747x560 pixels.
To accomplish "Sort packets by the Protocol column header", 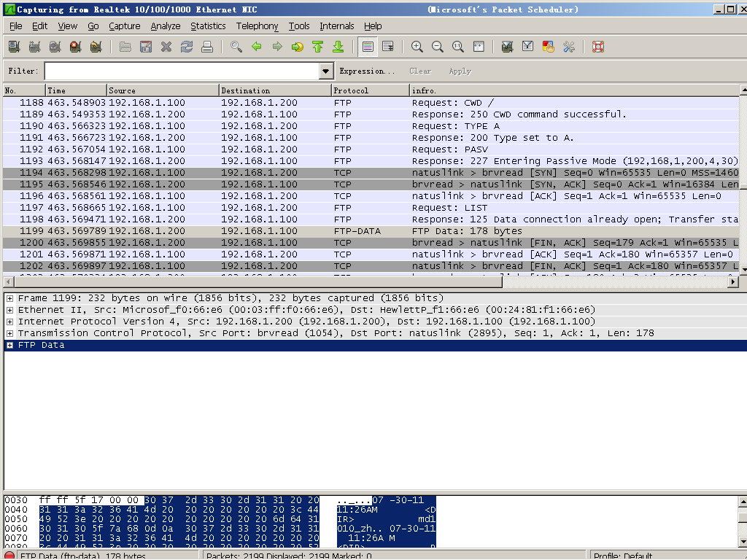I will (x=370, y=90).
